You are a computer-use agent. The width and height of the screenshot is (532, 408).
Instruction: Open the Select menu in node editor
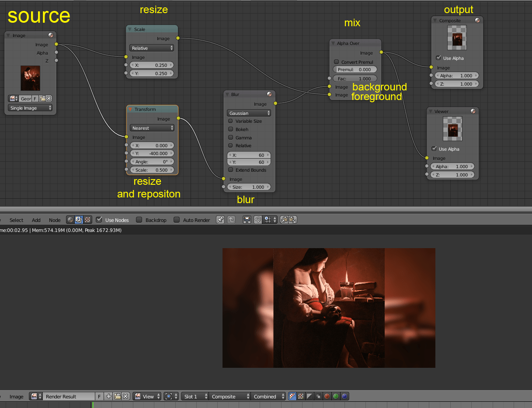pos(17,220)
